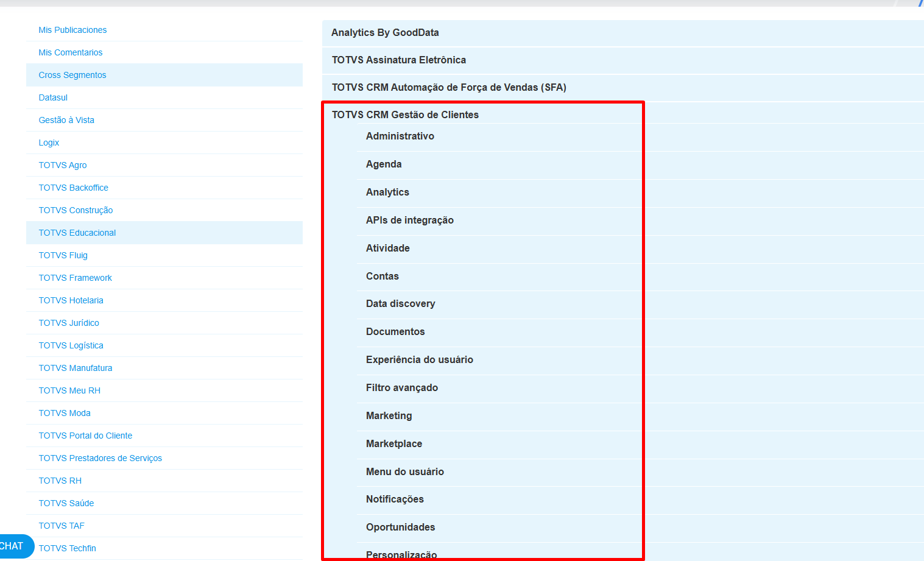Open the Mis Comentarios link

click(71, 52)
